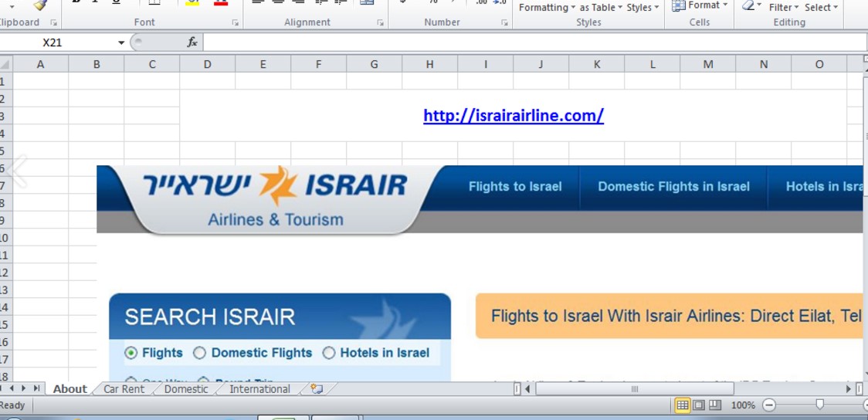This screenshot has width=868, height=420.
Task: Click the Hotels in Isra banner item
Action: (x=824, y=187)
